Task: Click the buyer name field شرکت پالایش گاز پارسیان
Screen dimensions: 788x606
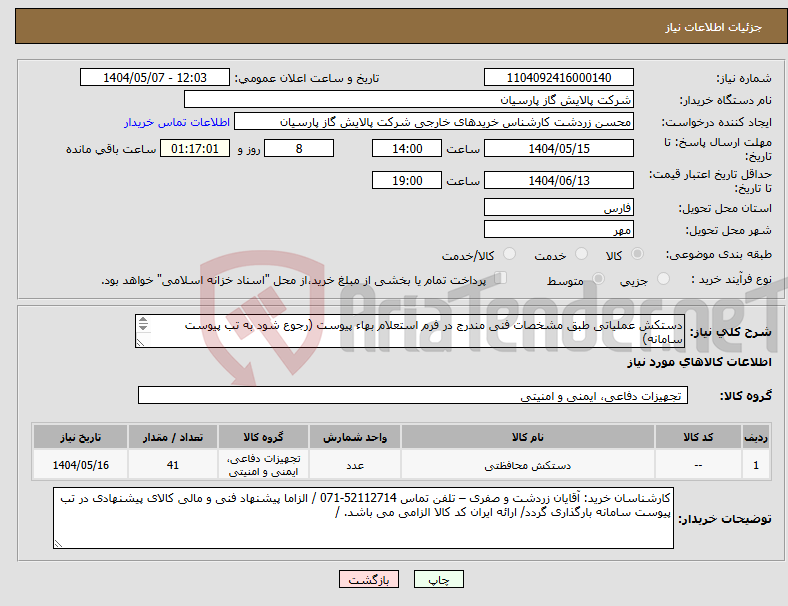Action: point(409,99)
